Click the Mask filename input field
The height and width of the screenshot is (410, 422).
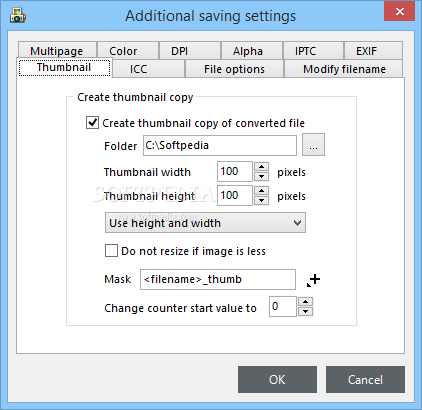218,279
